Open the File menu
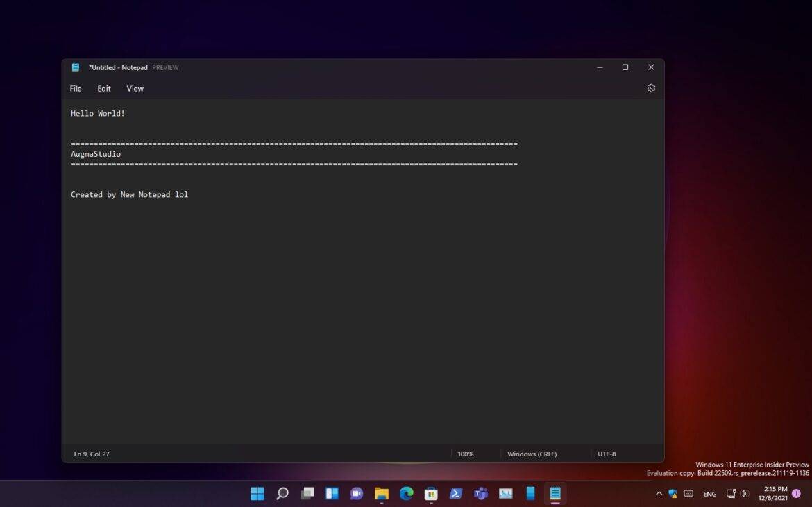 75,88
